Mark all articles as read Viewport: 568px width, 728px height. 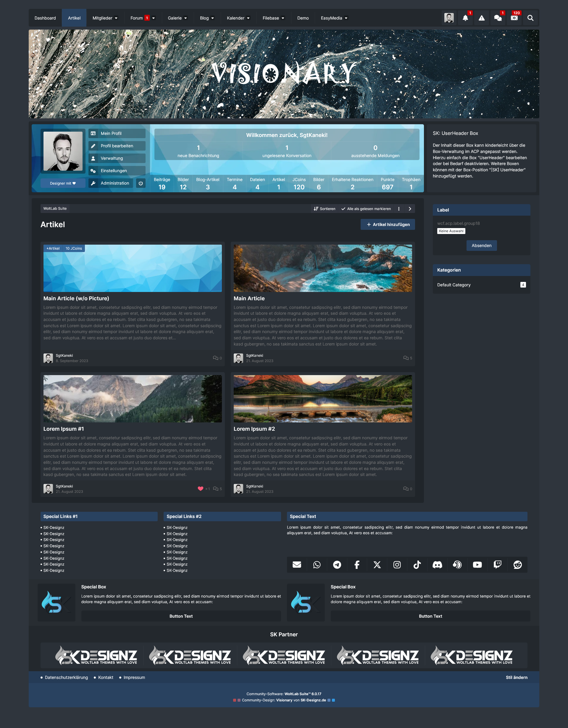point(366,209)
